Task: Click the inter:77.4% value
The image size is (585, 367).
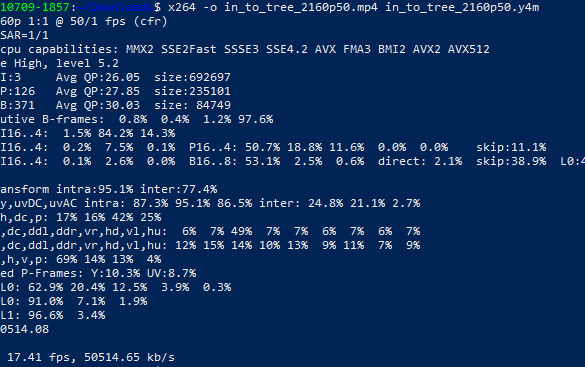Action: pos(178,189)
